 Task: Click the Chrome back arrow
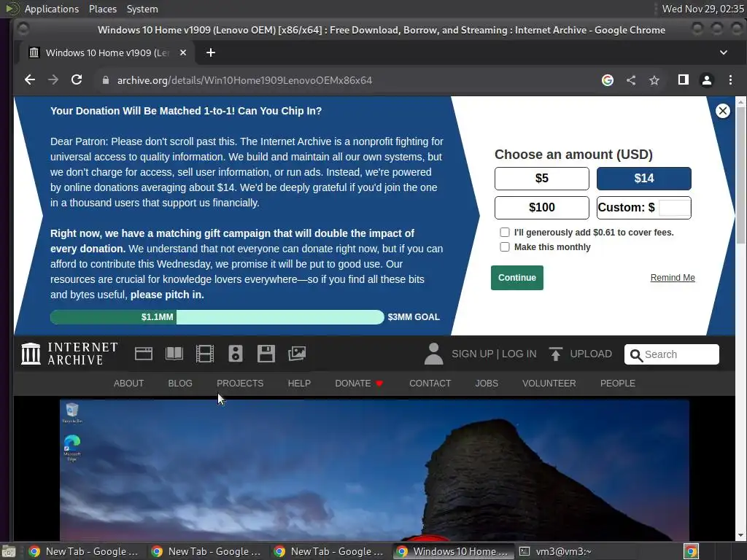click(29, 80)
